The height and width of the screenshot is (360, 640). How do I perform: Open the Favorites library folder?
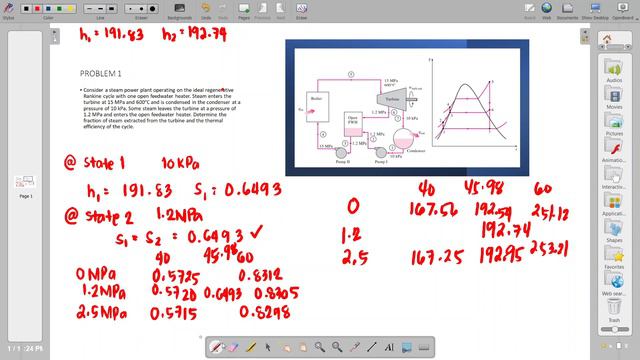[614, 258]
